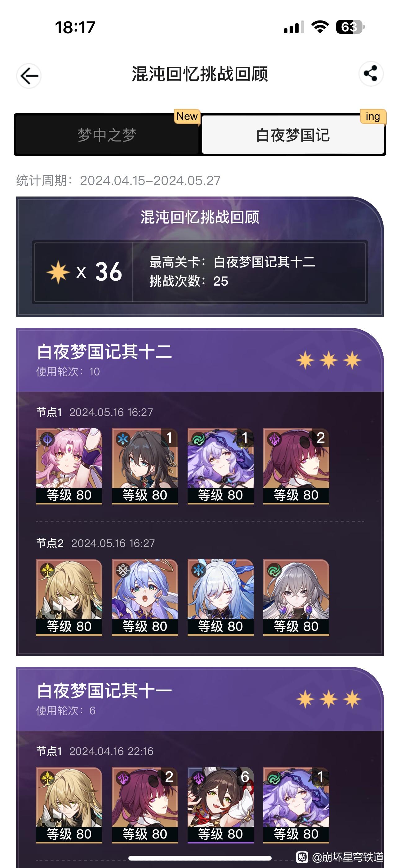The width and height of the screenshot is (400, 868).
Task: Tap the black-haired ice character portrait
Action: pos(145,466)
